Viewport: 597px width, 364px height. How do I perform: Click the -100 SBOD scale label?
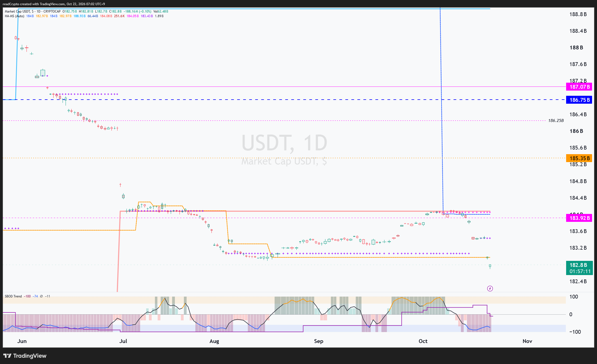click(x=575, y=332)
